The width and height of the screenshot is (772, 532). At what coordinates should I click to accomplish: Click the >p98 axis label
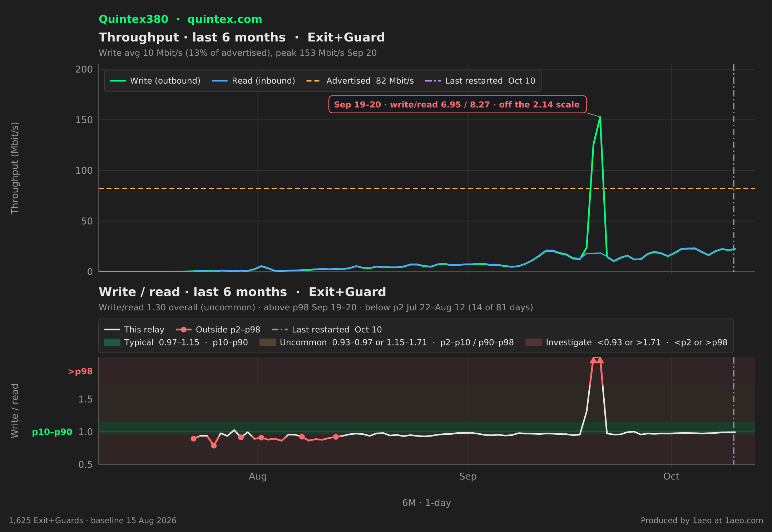[80, 371]
